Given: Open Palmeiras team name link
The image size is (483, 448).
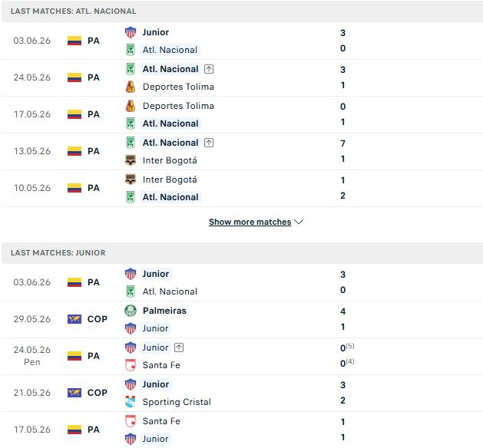Looking at the screenshot, I should click(x=164, y=311).
